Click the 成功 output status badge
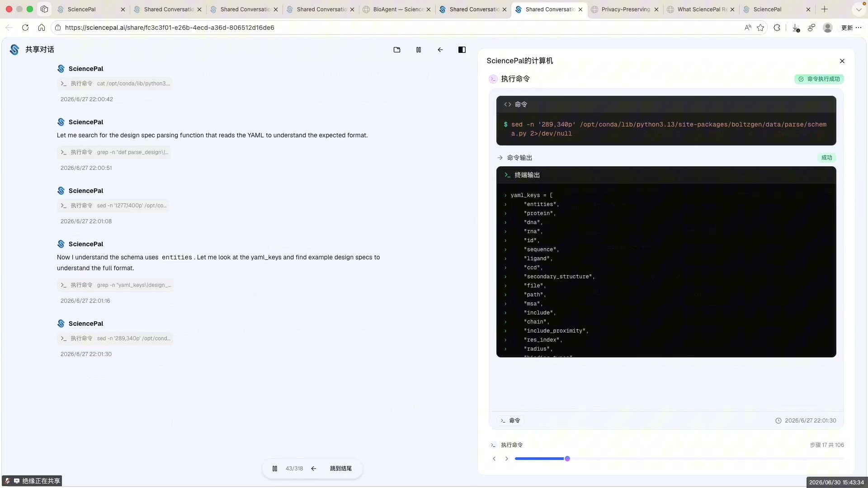This screenshot has width=868, height=488. (827, 158)
